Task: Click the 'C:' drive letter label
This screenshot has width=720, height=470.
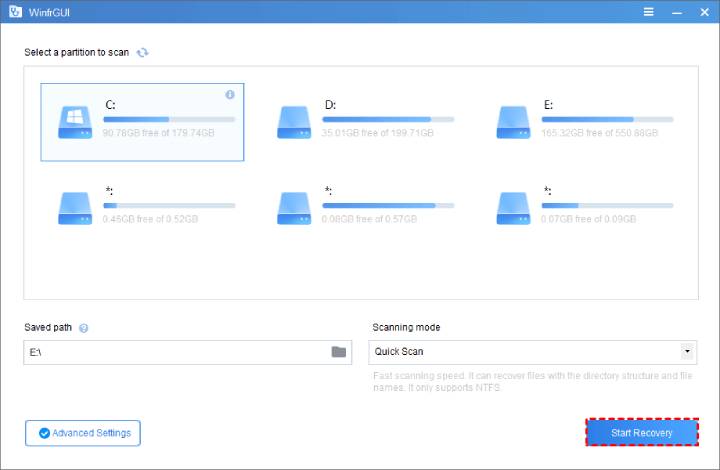Action: (x=111, y=105)
